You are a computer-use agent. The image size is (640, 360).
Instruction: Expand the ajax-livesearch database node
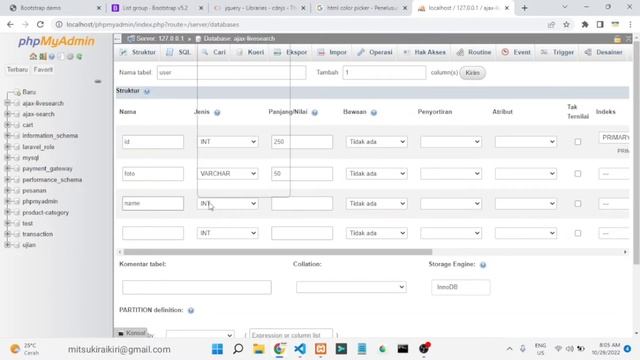(x=7, y=103)
